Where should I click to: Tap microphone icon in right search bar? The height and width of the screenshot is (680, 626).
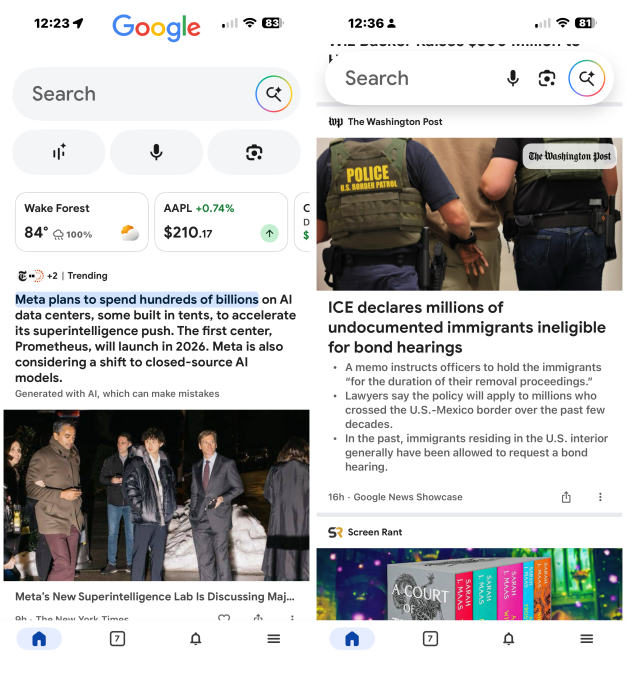pos(513,78)
